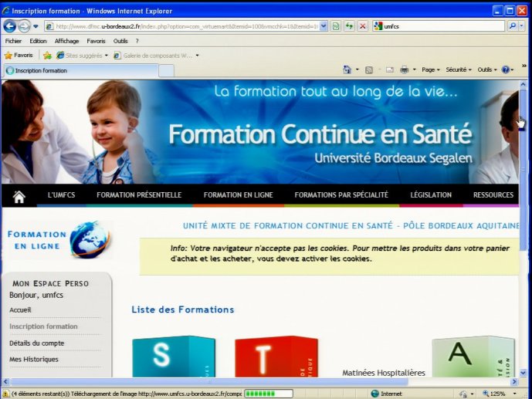Click the browser Forward arrow button

click(24, 26)
